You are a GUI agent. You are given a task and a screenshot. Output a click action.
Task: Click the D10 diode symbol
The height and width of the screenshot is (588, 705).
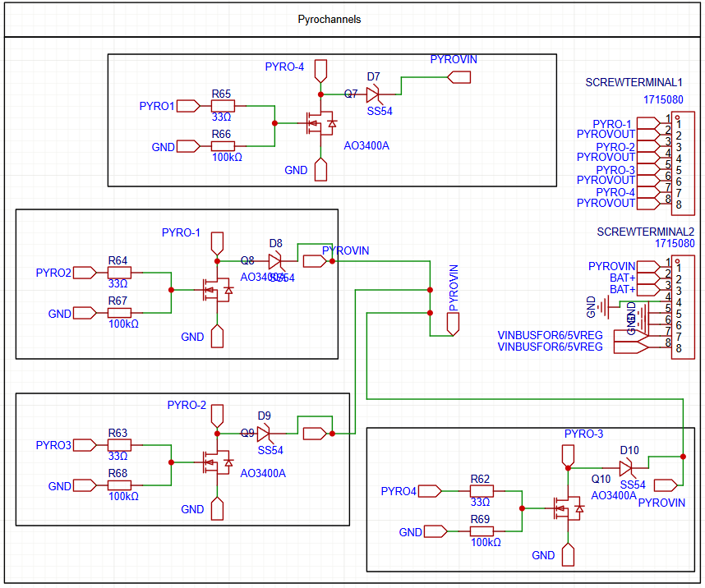(627, 468)
